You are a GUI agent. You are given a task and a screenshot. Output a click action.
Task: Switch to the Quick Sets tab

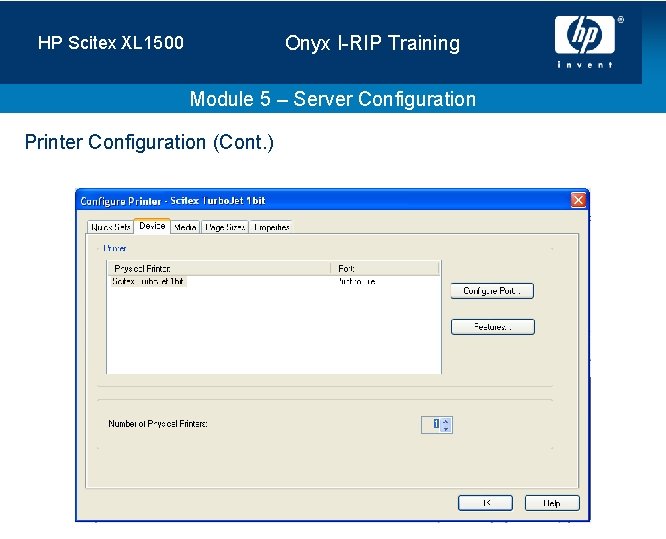point(110,227)
